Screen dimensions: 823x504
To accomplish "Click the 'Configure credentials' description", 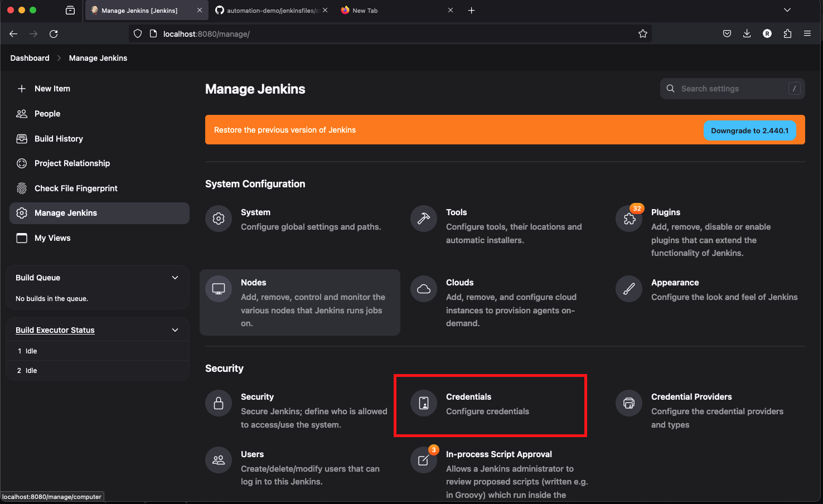I will tap(487, 411).
